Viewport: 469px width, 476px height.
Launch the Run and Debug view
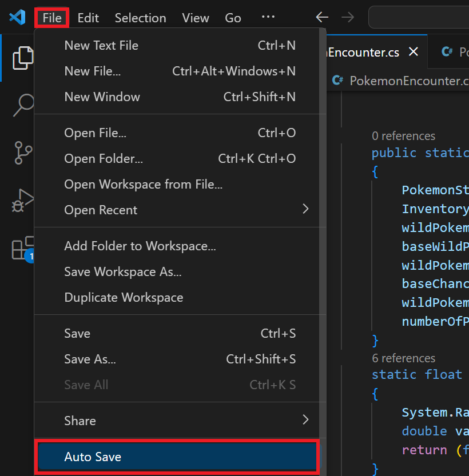click(23, 201)
